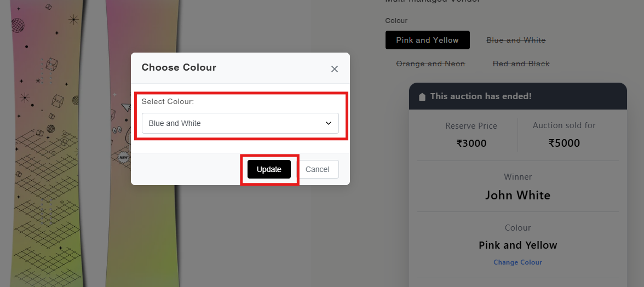Click the ₹3000 reserve price value

471,143
